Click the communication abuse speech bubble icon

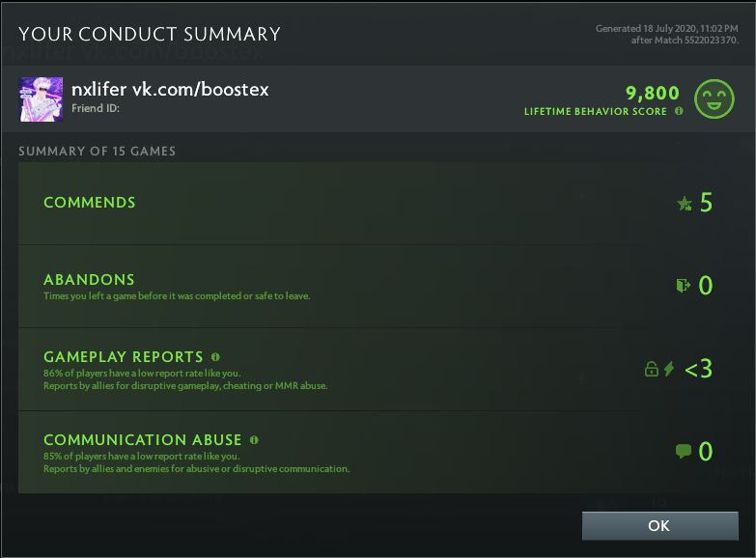point(684,451)
